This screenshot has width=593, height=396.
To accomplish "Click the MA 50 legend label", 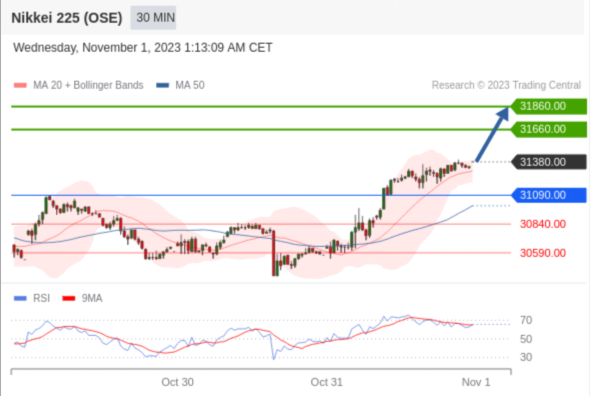I will (190, 85).
